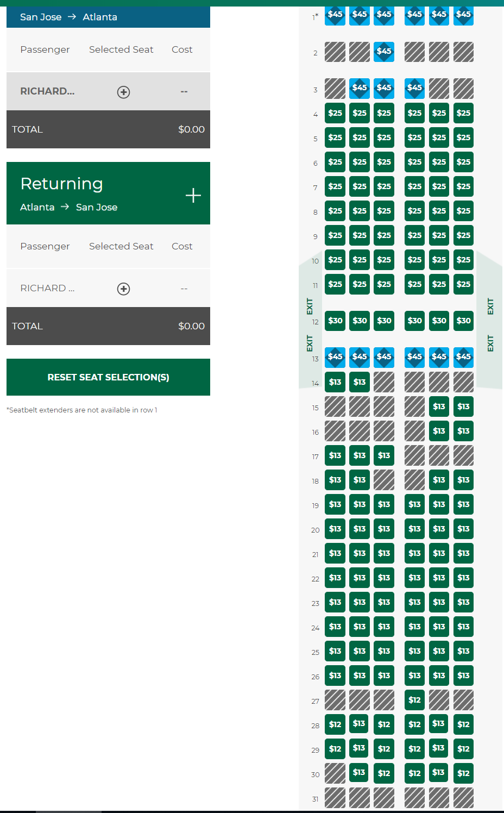The width and height of the screenshot is (504, 813).
Task: Select the rightmost $25 seat in row 11
Action: [463, 284]
